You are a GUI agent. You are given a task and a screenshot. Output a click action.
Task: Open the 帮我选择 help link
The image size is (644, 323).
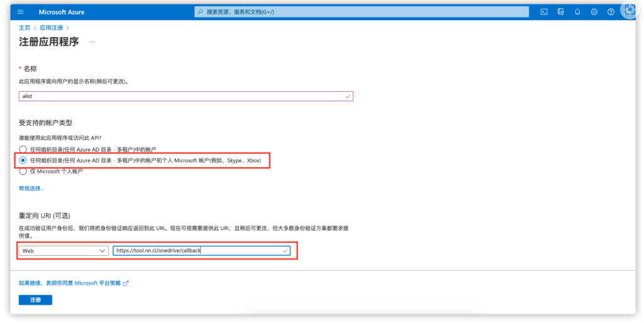pos(31,189)
